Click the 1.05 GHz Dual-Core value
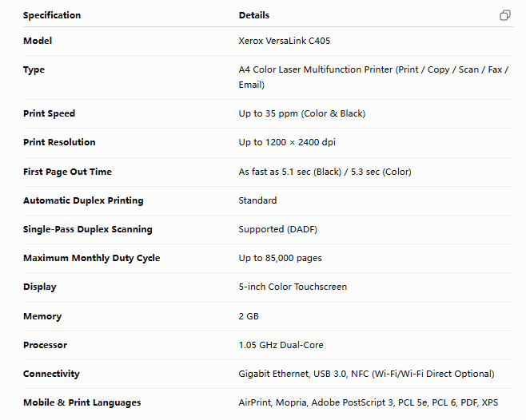This screenshot has height=420, width=526. pos(281,345)
